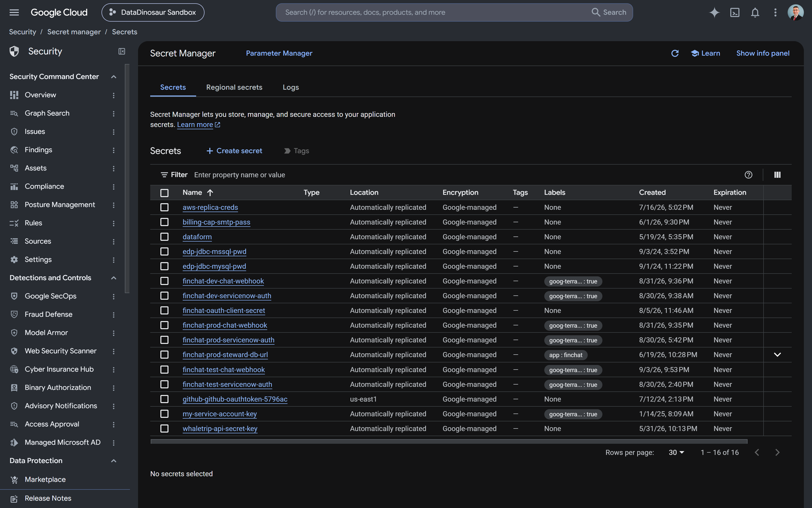Collapse Detections and Controls section
The width and height of the screenshot is (812, 508).
(x=114, y=278)
